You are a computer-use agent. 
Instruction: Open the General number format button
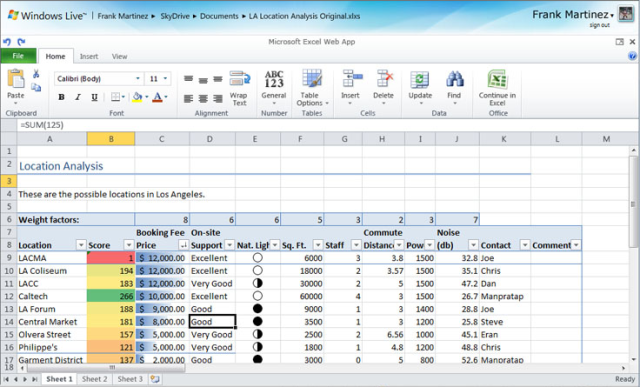pyautogui.click(x=274, y=87)
